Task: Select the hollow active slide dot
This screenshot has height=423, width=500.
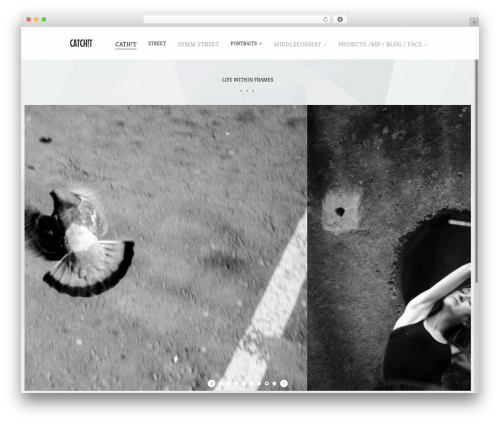Action: coord(267,383)
